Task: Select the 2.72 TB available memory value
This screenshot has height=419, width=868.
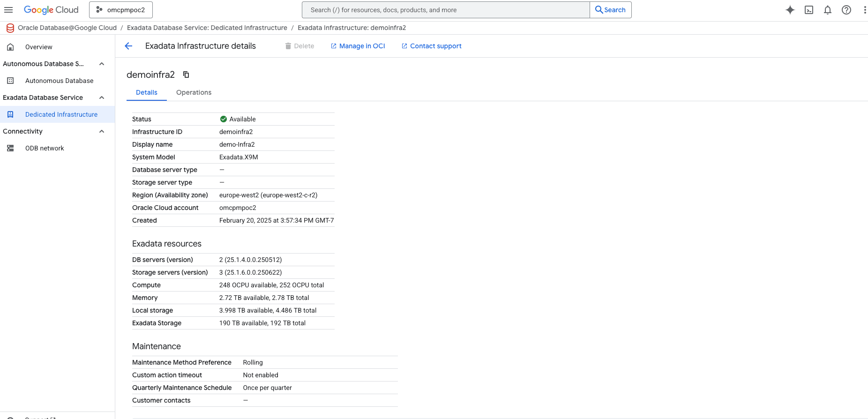Action: click(264, 298)
